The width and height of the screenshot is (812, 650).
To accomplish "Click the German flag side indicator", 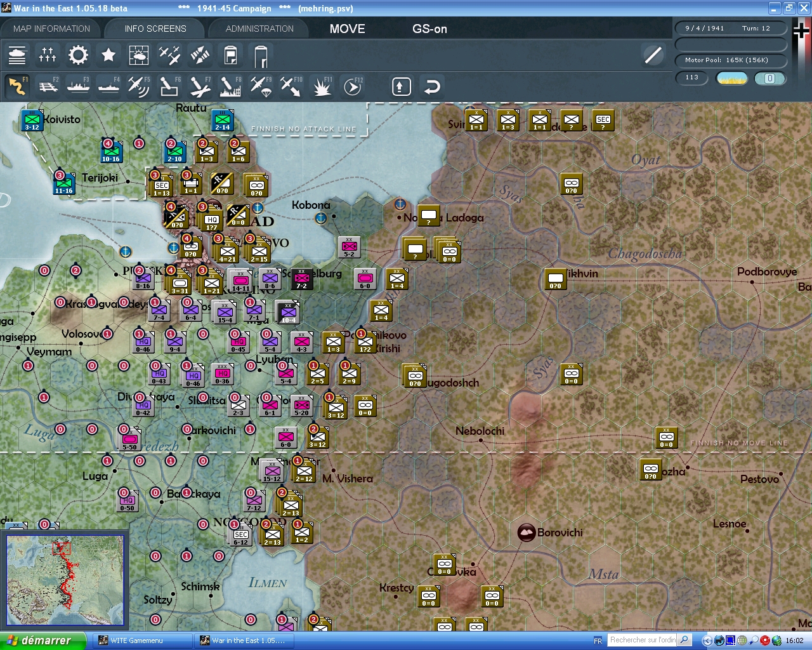I will [x=802, y=30].
